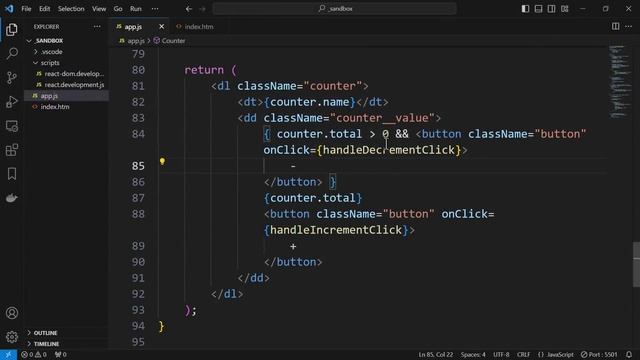The width and height of the screenshot is (640, 360).
Task: Open the Extensions view
Action: [x=12, y=150]
